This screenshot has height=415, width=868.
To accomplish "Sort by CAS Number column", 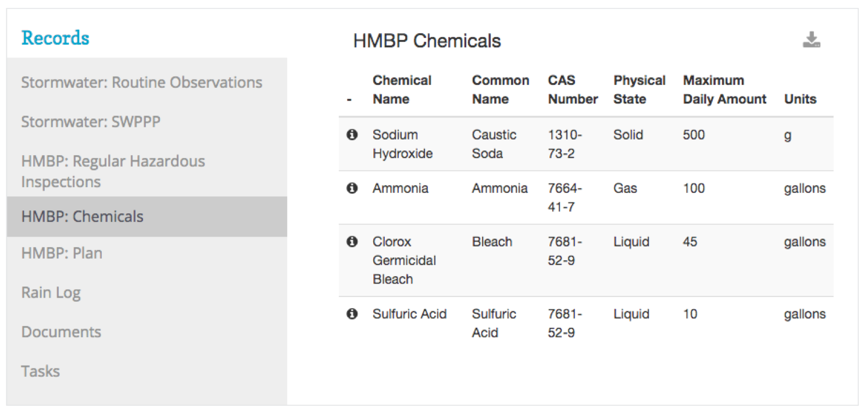I will pos(572,90).
